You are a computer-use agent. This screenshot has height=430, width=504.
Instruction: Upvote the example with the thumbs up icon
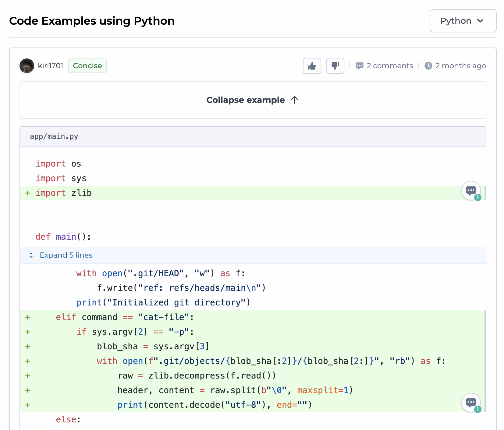[312, 66]
